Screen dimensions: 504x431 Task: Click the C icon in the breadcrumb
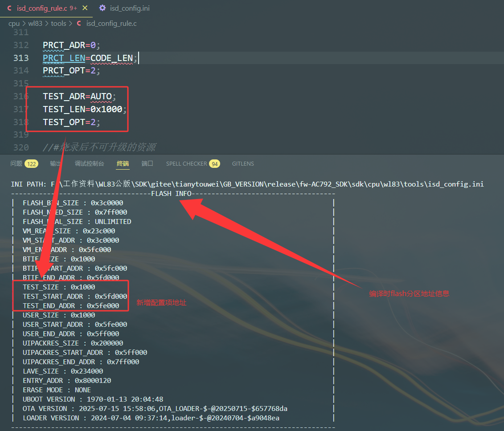pyautogui.click(x=79, y=24)
